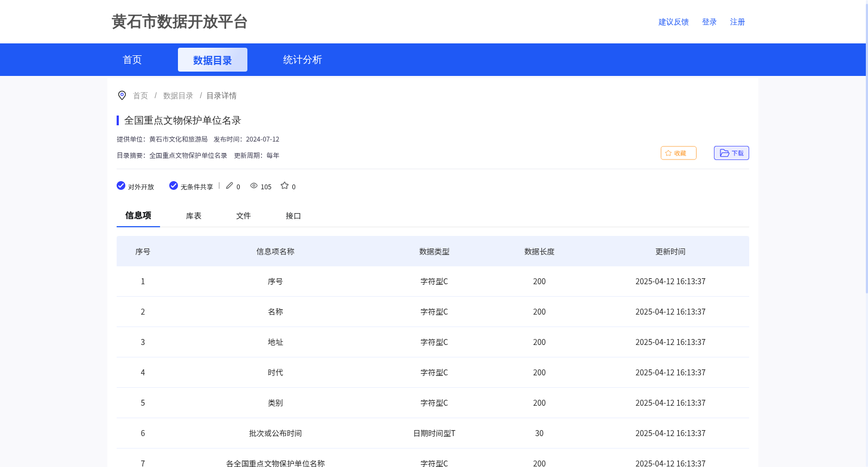Screen dimensions: 868x467
Task: Open the 建议反馈 link
Action: coord(673,22)
